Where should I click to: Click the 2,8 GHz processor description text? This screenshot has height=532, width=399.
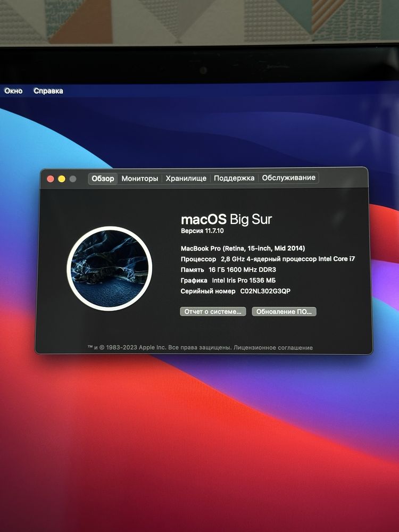[x=288, y=259]
